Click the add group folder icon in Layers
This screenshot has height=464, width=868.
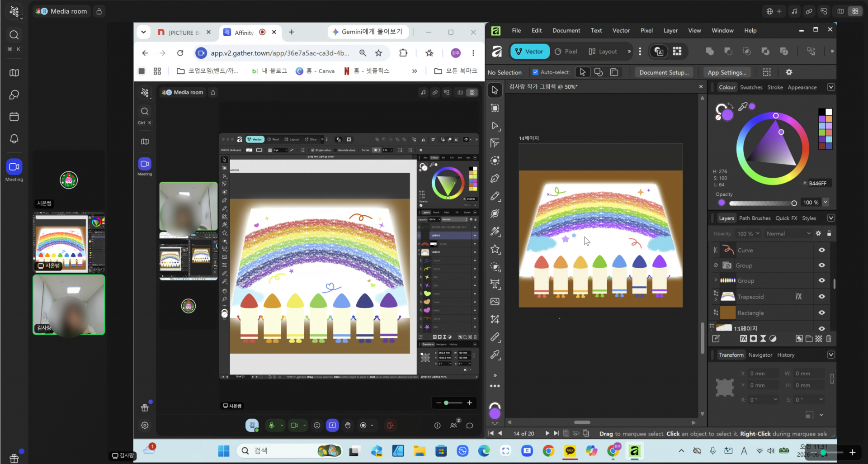click(809, 339)
